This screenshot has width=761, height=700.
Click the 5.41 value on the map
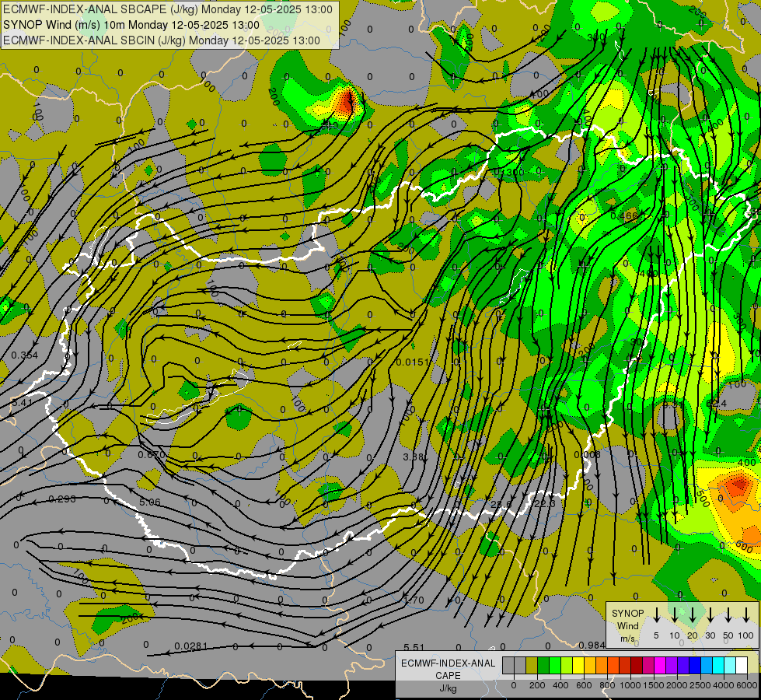point(23,403)
